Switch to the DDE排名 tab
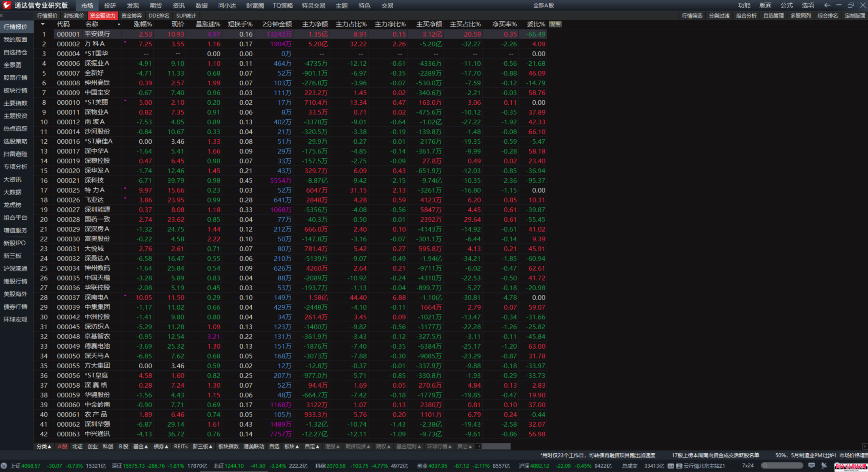The image size is (868, 472). pos(159,16)
